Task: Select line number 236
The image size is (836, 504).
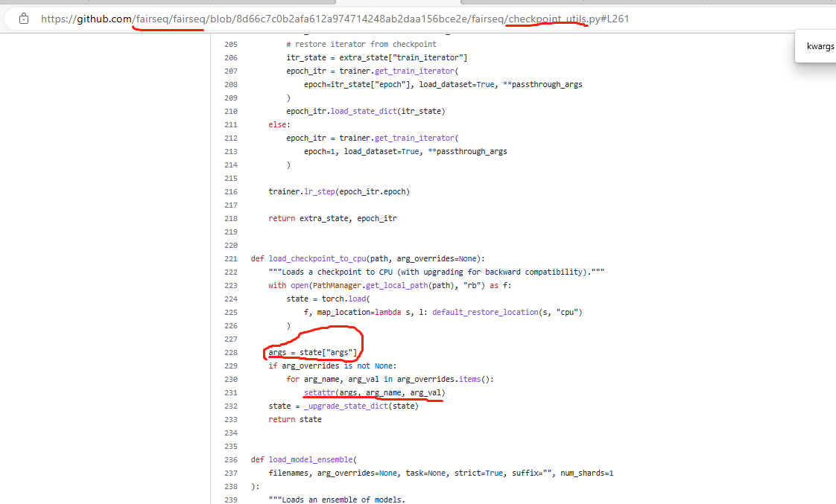Action: pos(231,459)
